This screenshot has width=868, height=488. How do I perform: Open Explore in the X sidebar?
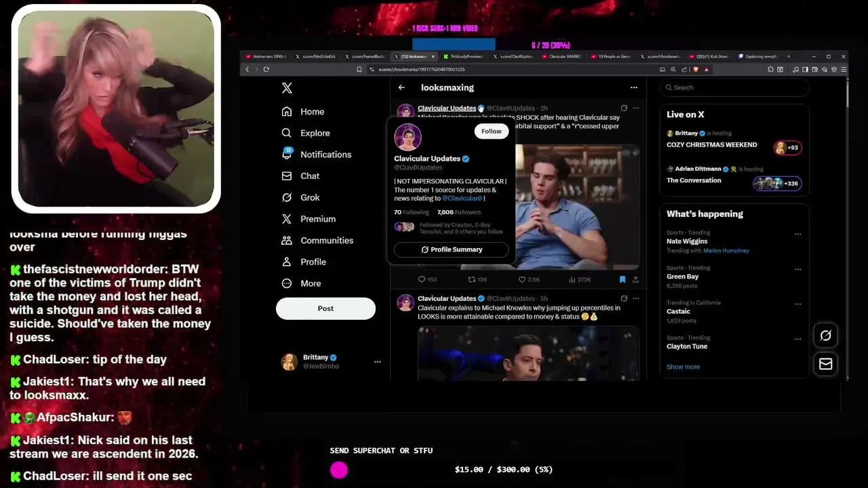[x=306, y=134]
